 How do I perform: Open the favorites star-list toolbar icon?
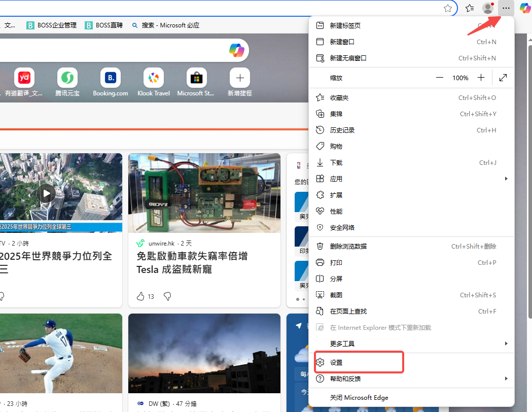[x=470, y=8]
